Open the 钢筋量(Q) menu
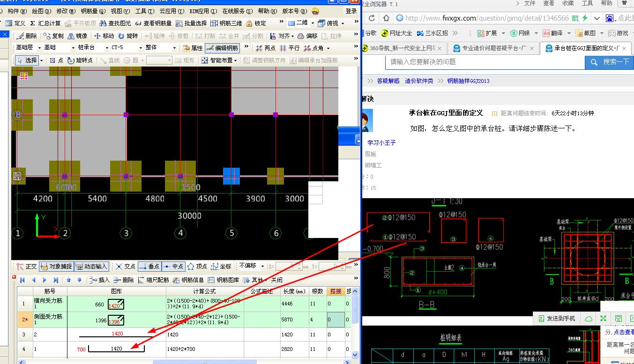The height and width of the screenshot is (364, 634). click(x=93, y=11)
